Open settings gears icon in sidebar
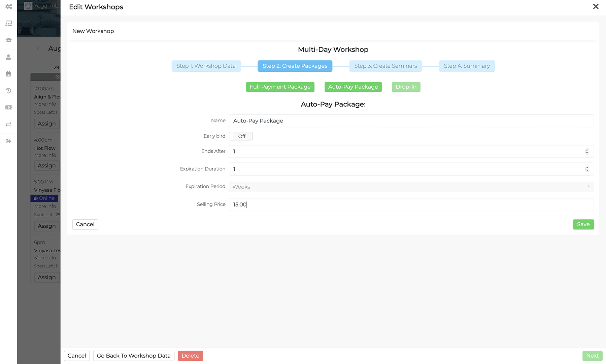This screenshot has width=606, height=364. (8, 6)
